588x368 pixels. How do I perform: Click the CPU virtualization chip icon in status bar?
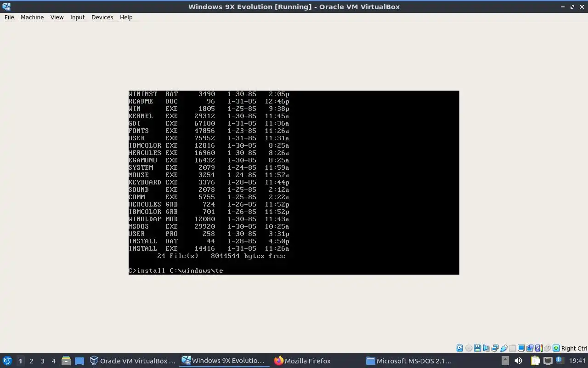click(539, 348)
